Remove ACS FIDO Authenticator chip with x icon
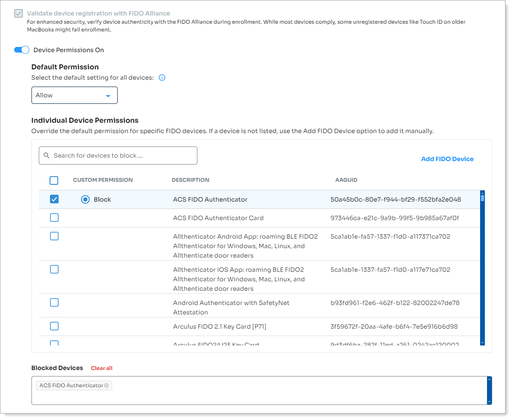The height and width of the screenshot is (420, 512). (x=106, y=386)
